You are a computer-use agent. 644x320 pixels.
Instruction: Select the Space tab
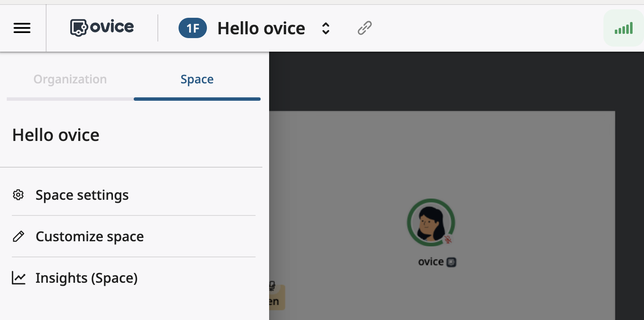[197, 80]
